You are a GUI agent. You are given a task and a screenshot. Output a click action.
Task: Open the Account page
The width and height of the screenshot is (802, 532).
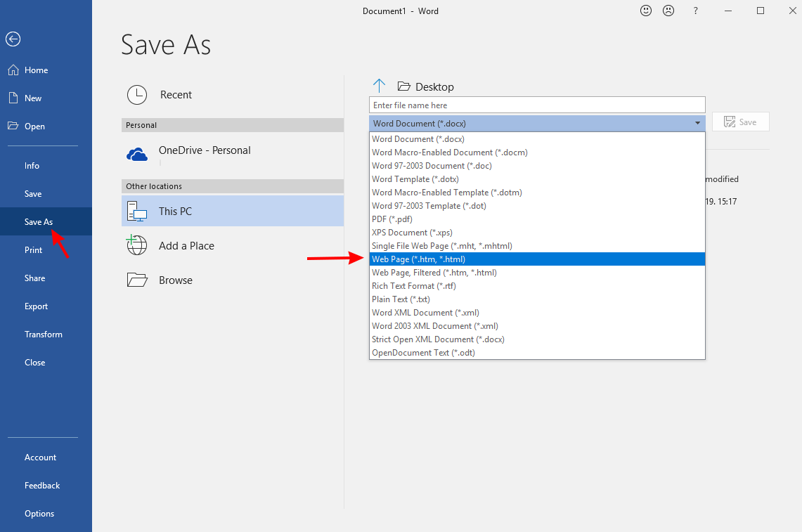coord(46,458)
